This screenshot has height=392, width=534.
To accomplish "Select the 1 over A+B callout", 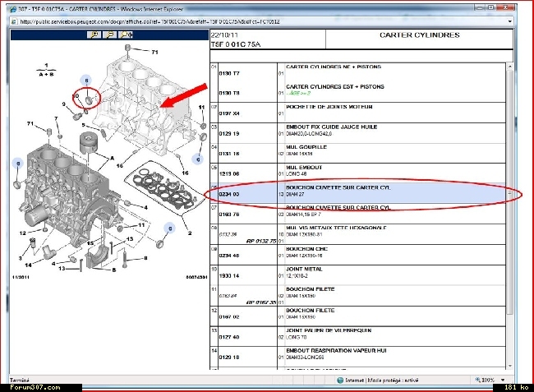I will [x=46, y=70].
